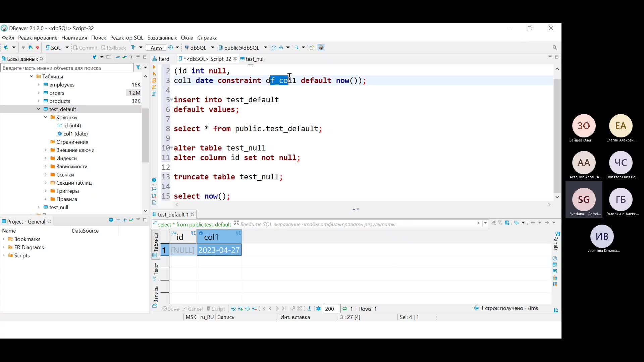Viewport: 644px width, 362px height.
Task: Click the fetch size field showing 200
Action: point(331,309)
